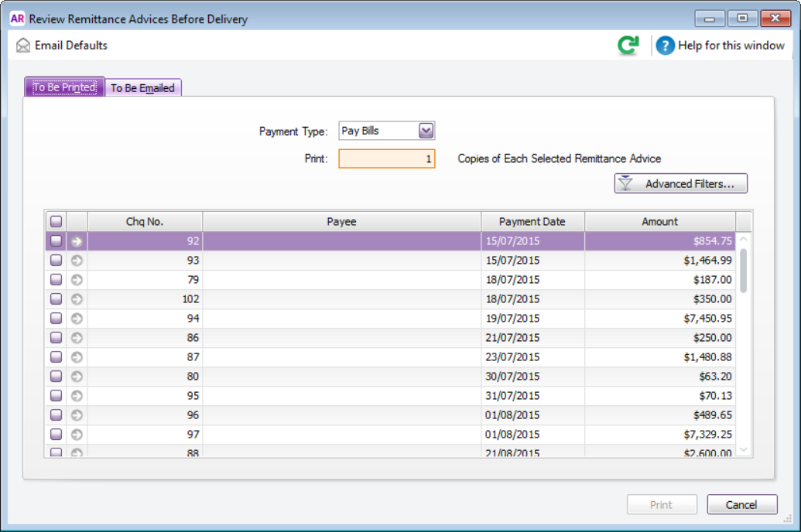Screen dimensions: 801x532
Task: Open detail arrow for cheque 95
Action: point(77,396)
